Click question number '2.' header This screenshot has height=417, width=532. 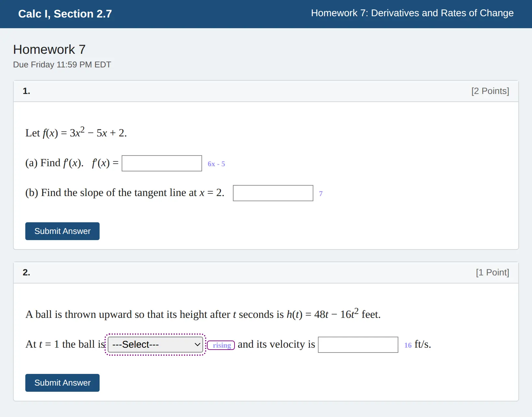click(x=26, y=272)
